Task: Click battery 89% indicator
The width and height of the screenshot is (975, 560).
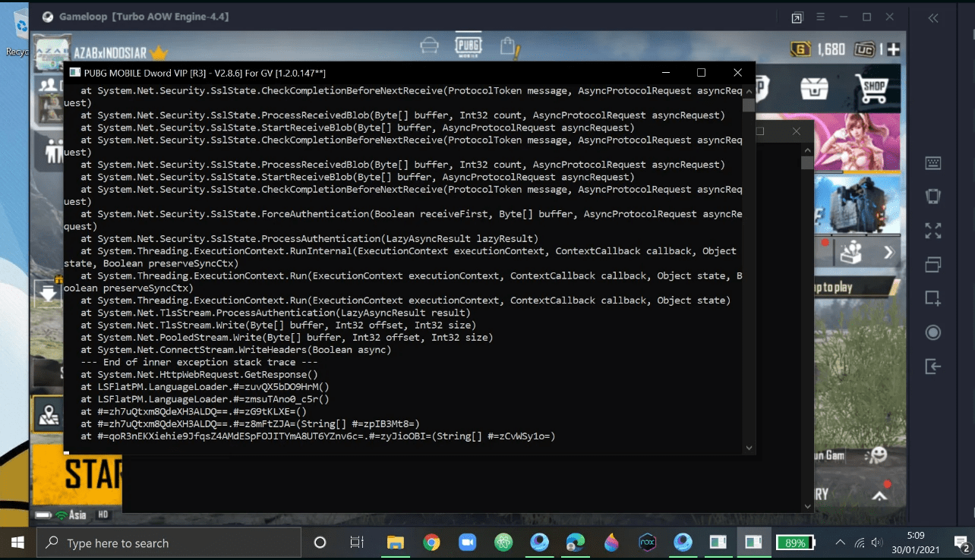Action: [x=795, y=543]
